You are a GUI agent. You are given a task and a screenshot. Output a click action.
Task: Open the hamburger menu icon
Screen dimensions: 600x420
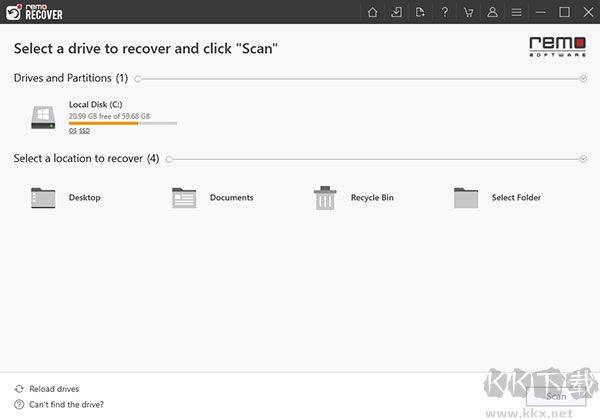point(517,12)
